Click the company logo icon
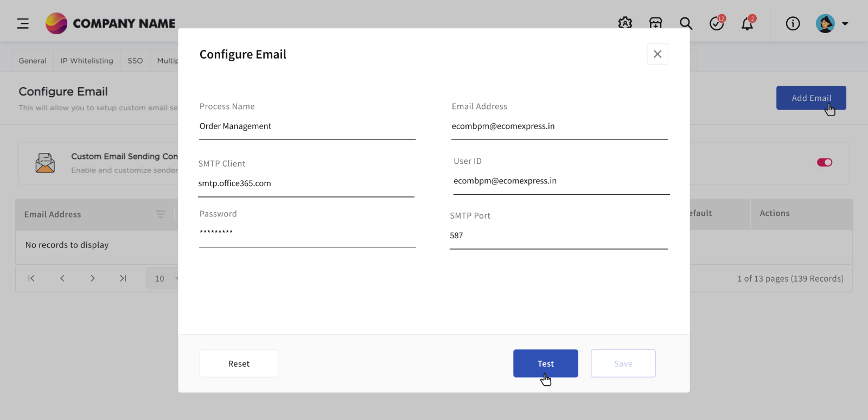Image resolution: width=868 pixels, height=420 pixels. point(56,23)
